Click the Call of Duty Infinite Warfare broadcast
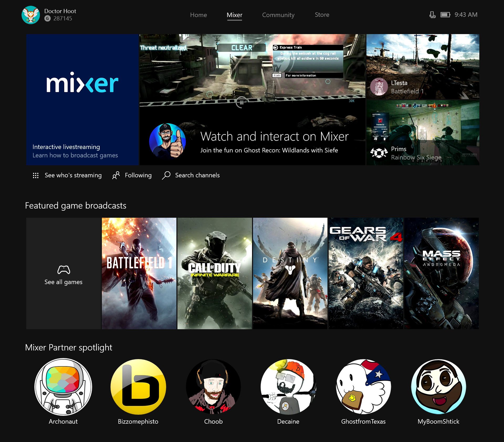 tap(214, 273)
